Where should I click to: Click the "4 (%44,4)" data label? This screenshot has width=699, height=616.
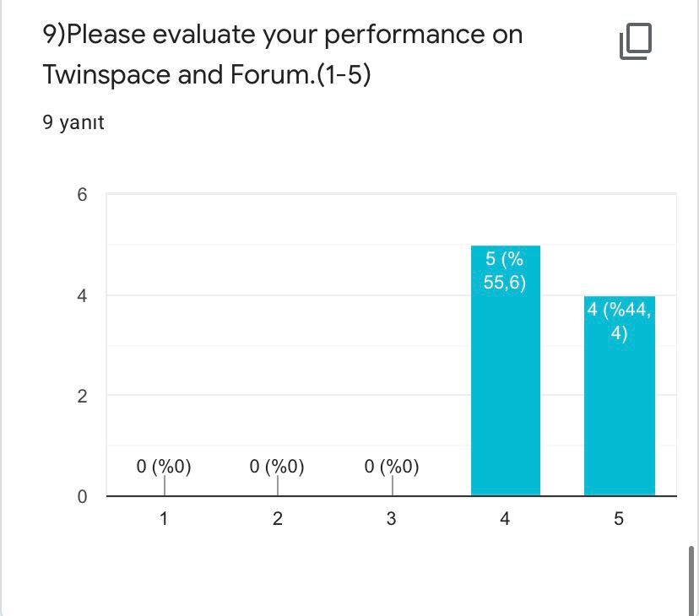point(618,321)
